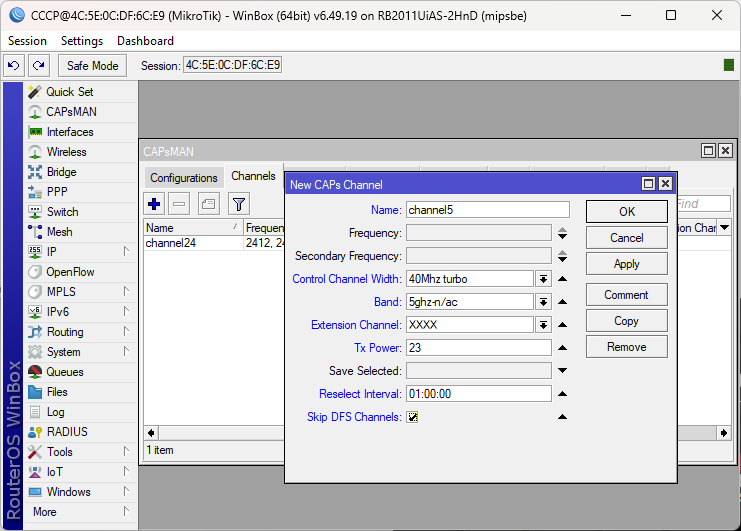
Task: Expand the Save Selected field arrow
Action: pyautogui.click(x=562, y=370)
